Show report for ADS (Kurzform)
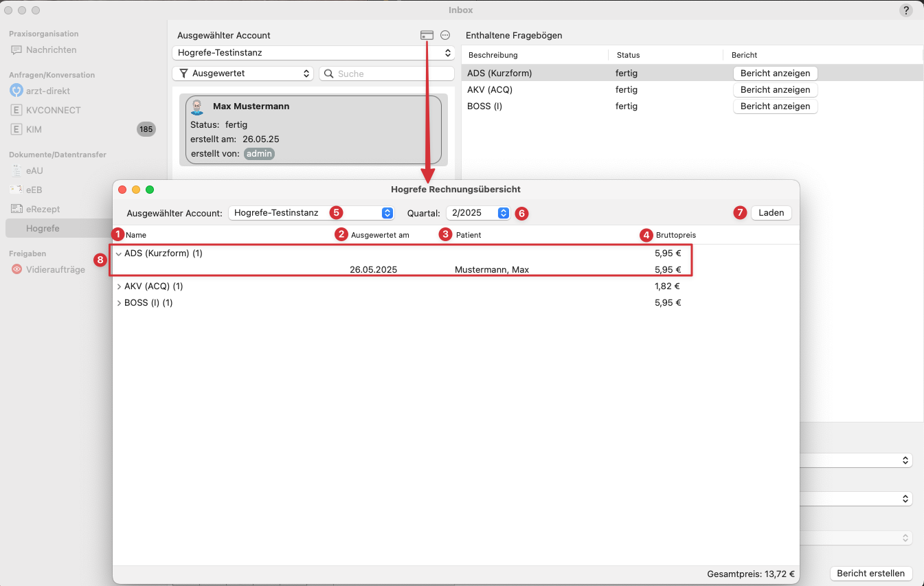This screenshot has height=586, width=924. tap(775, 74)
